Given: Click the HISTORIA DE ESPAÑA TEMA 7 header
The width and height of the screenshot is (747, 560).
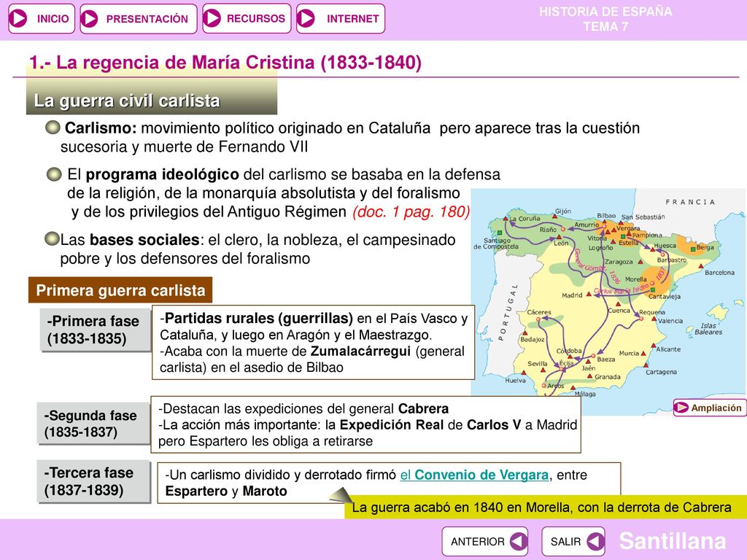Looking at the screenshot, I should [x=605, y=19].
